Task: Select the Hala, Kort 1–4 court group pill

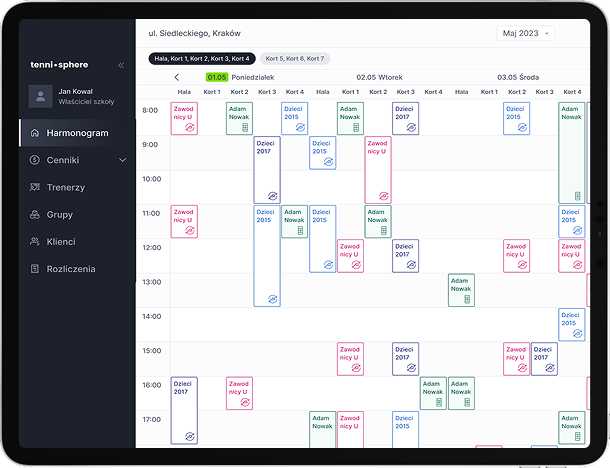Action: pyautogui.click(x=202, y=58)
